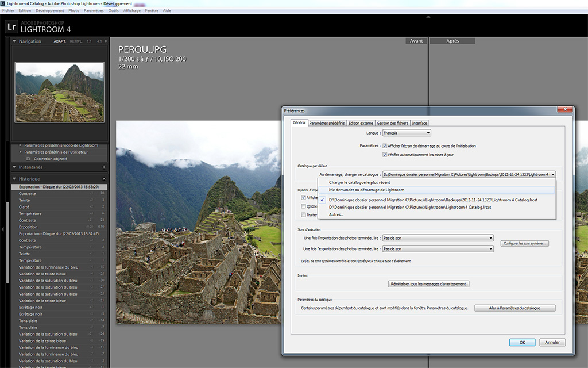Clear history with the Historique X icon

pos(104,179)
